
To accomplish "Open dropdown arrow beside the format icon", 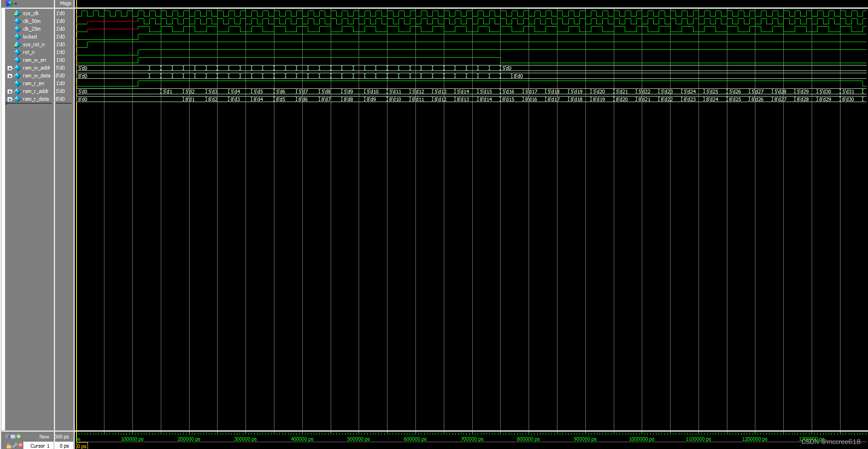I will coord(16,4).
